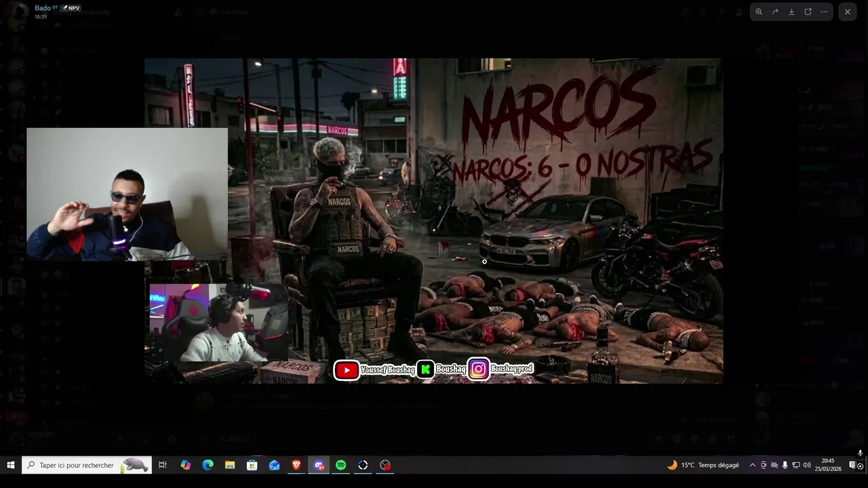The image size is (868, 488).
Task: Open the network tray icon
Action: click(x=796, y=465)
